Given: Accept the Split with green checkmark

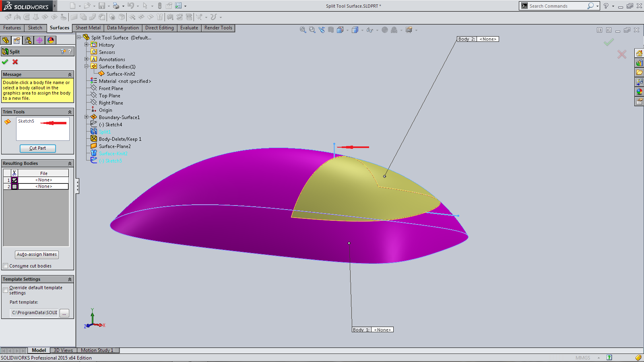Looking at the screenshot, I should (5, 62).
